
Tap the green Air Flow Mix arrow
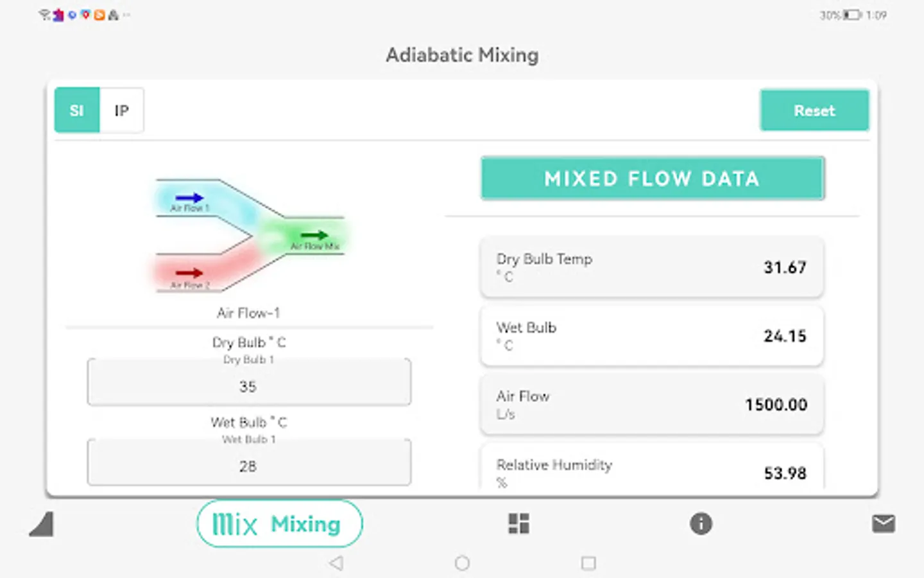click(x=314, y=235)
